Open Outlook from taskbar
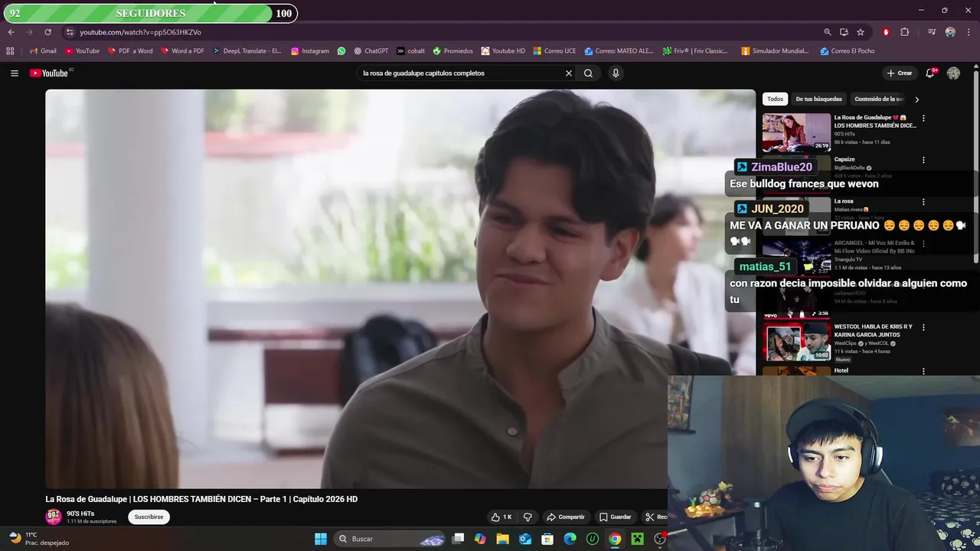This screenshot has height=551, width=980. tap(525, 539)
